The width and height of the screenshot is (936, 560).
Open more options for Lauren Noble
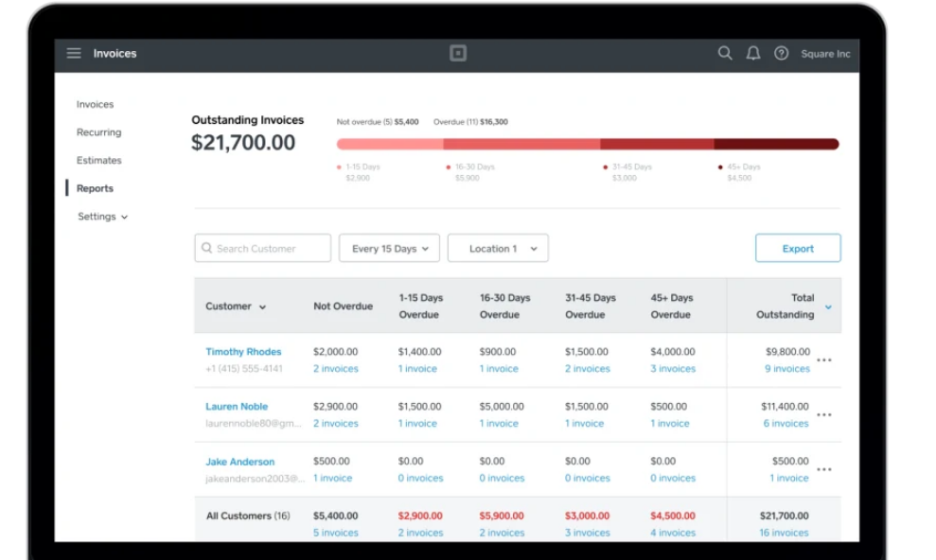824,415
